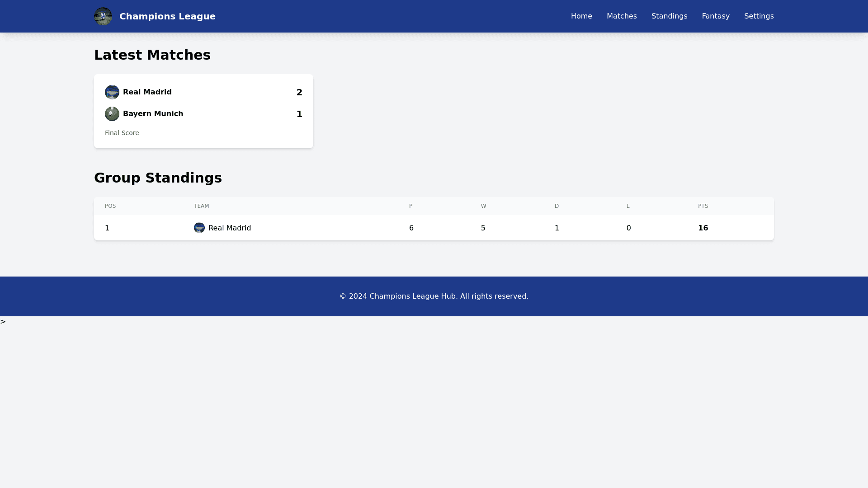
Task: Open the Matches nav link
Action: pyautogui.click(x=622, y=16)
